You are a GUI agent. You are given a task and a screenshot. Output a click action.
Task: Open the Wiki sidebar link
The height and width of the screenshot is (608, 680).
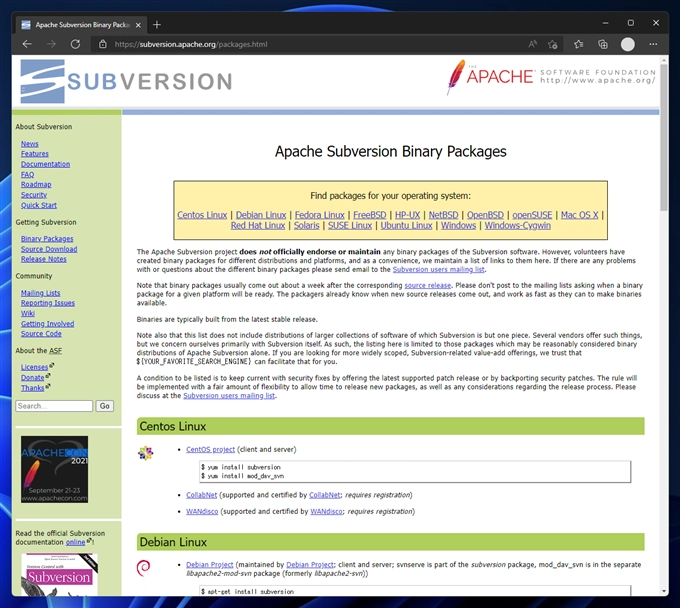[28, 314]
